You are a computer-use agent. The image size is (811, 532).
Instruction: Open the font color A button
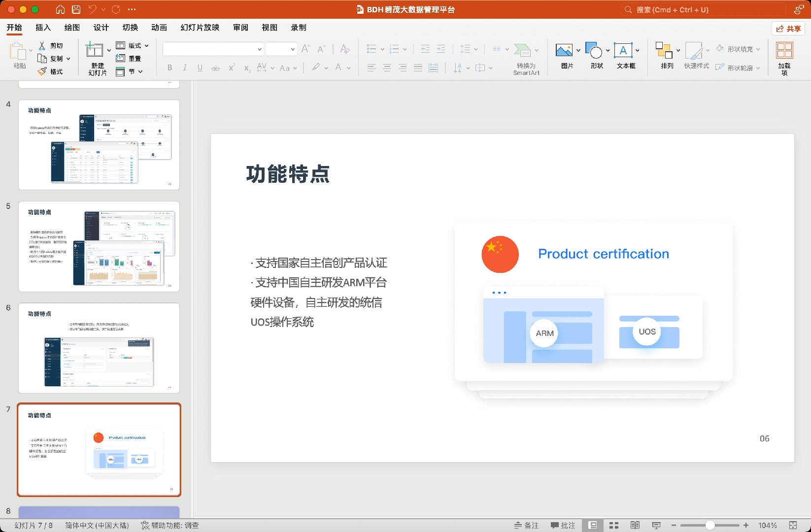coord(338,67)
